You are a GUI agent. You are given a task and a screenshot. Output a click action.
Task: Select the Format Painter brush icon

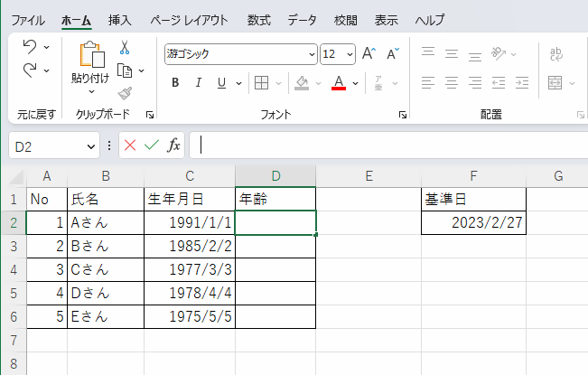click(x=125, y=93)
